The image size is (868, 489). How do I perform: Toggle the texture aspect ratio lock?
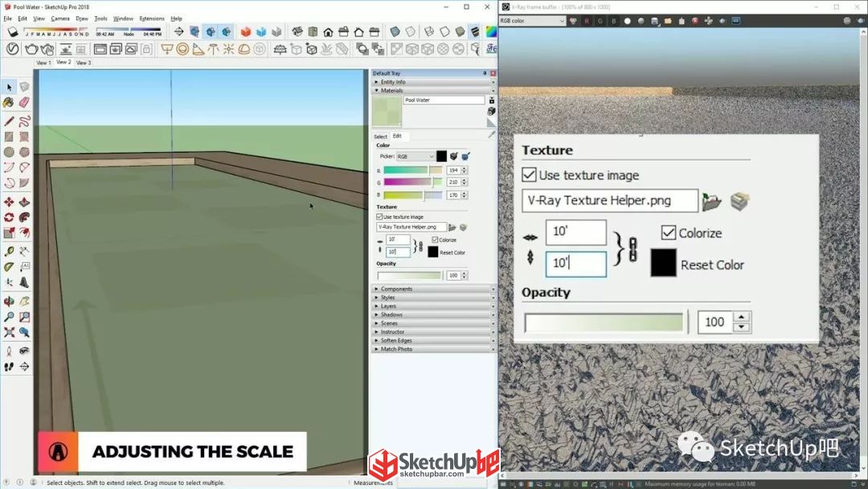coord(420,246)
